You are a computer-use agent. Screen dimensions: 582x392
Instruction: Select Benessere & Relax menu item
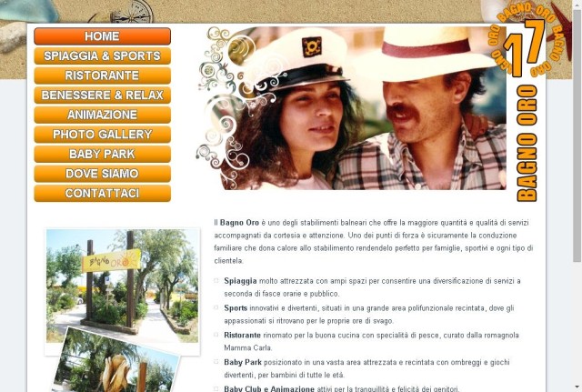[x=102, y=95]
